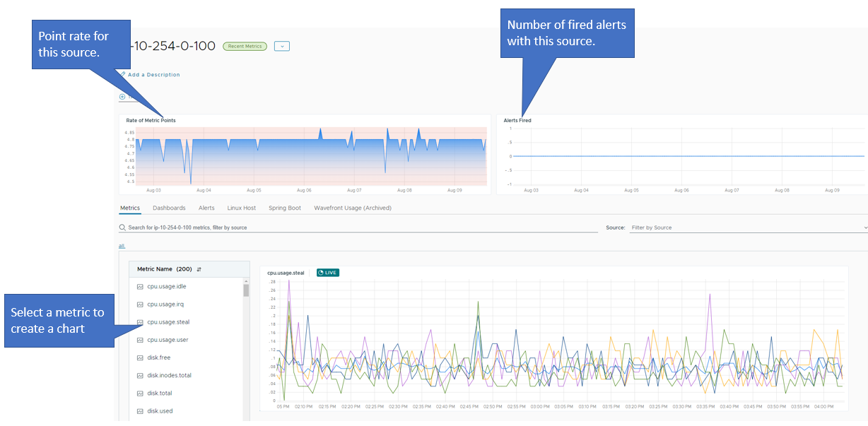
Task: Click the chart icon beside disk.total
Action: point(140,393)
